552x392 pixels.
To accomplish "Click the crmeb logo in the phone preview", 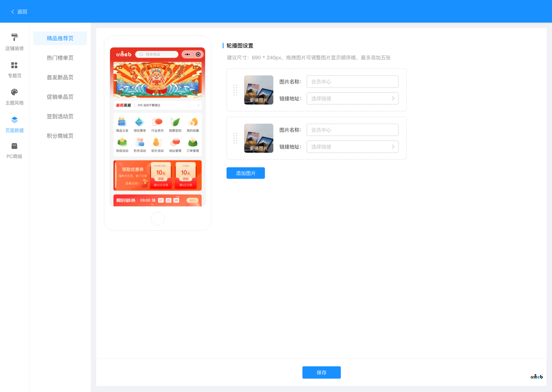I will pos(124,54).
